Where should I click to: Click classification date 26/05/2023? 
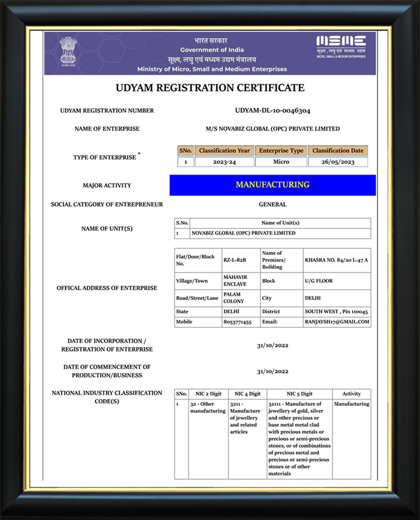(x=338, y=162)
